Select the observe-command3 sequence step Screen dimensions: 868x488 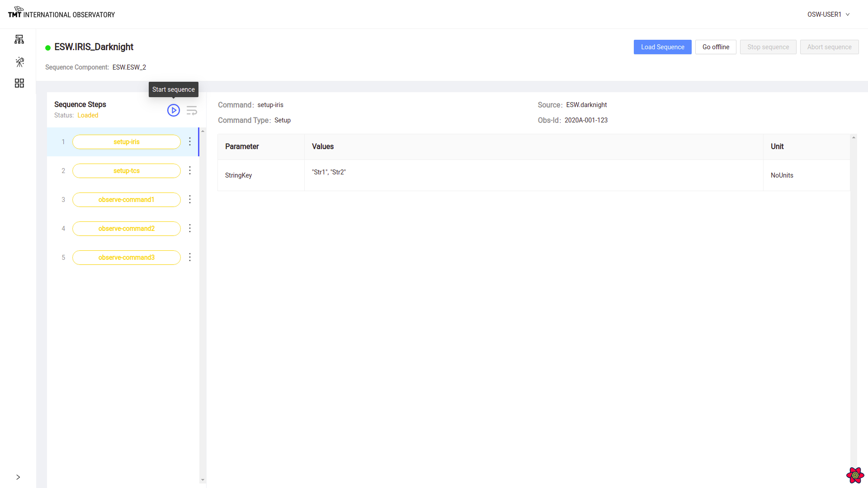pos(126,258)
